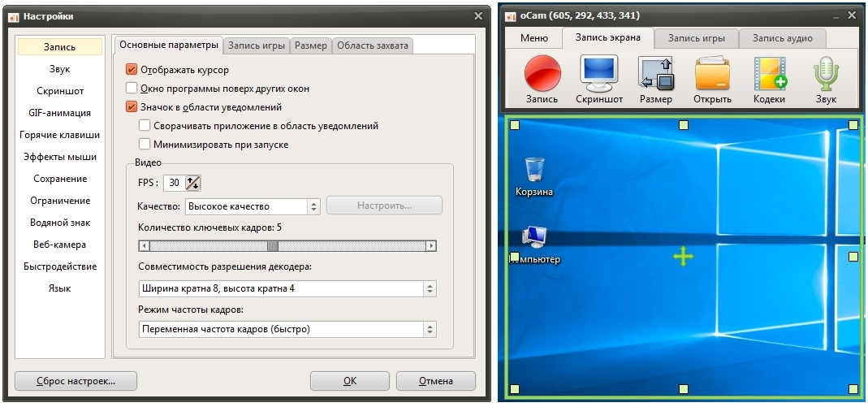This screenshot has width=868, height=407.
Task: Click the Скриншот monitor icon
Action: [599, 76]
